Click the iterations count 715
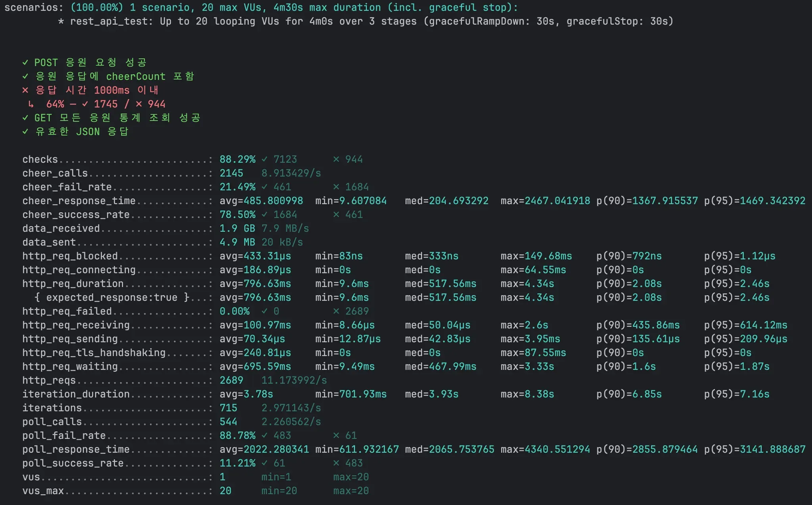Image resolution: width=812 pixels, height=505 pixels. 228,408
